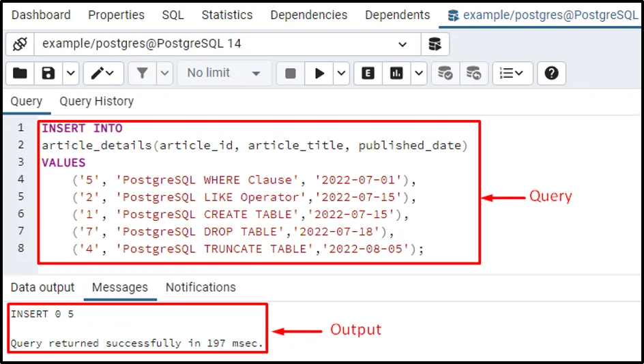Open the new connection database icon
The height and width of the screenshot is (364, 644).
435,44
